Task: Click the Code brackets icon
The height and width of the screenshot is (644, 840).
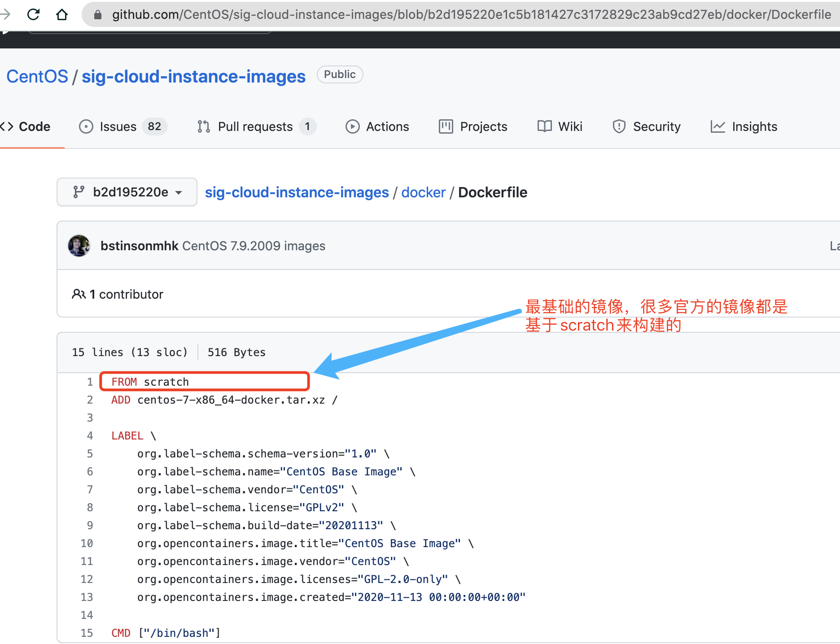Action: [7, 126]
